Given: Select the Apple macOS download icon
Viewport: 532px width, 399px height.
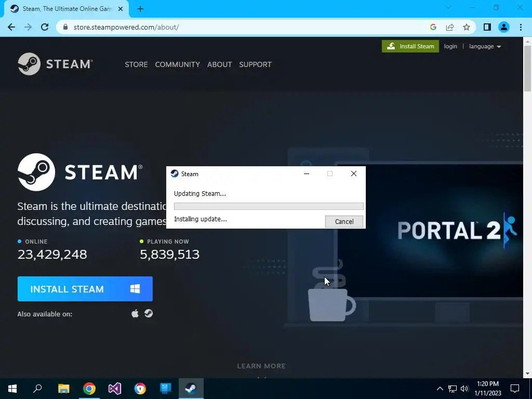Looking at the screenshot, I should 135,313.
